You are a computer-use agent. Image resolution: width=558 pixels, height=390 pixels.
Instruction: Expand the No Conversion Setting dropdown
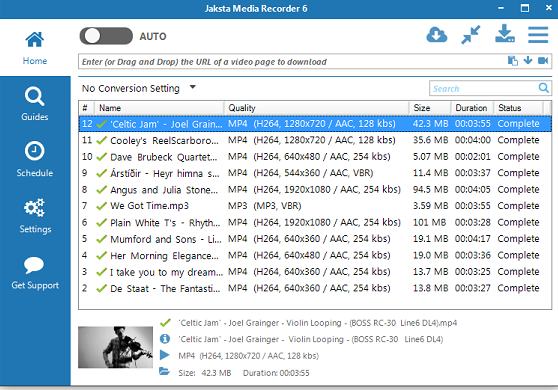coord(139,88)
